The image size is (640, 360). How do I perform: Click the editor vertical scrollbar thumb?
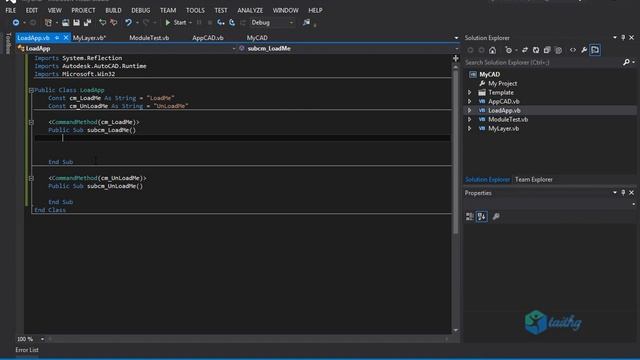[456, 151]
